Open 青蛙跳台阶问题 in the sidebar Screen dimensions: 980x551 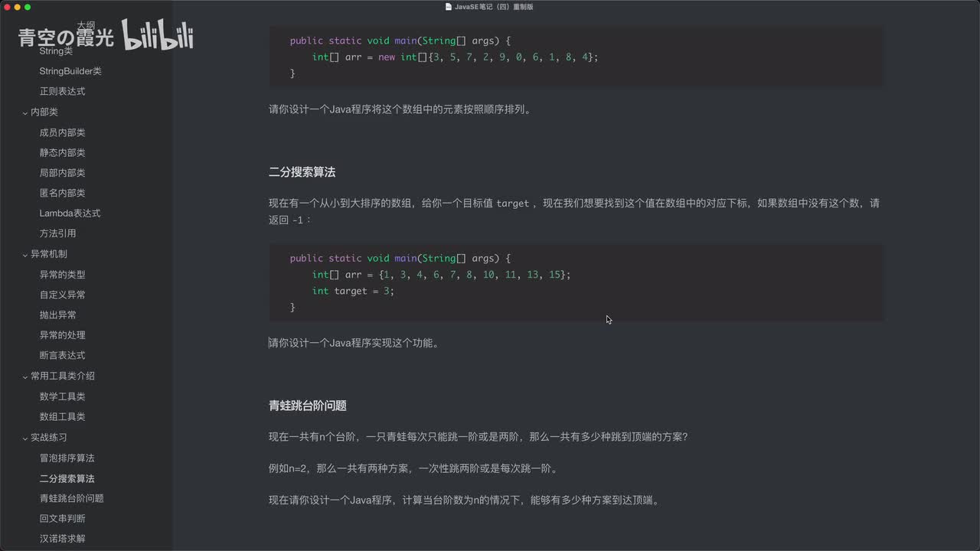[71, 498]
